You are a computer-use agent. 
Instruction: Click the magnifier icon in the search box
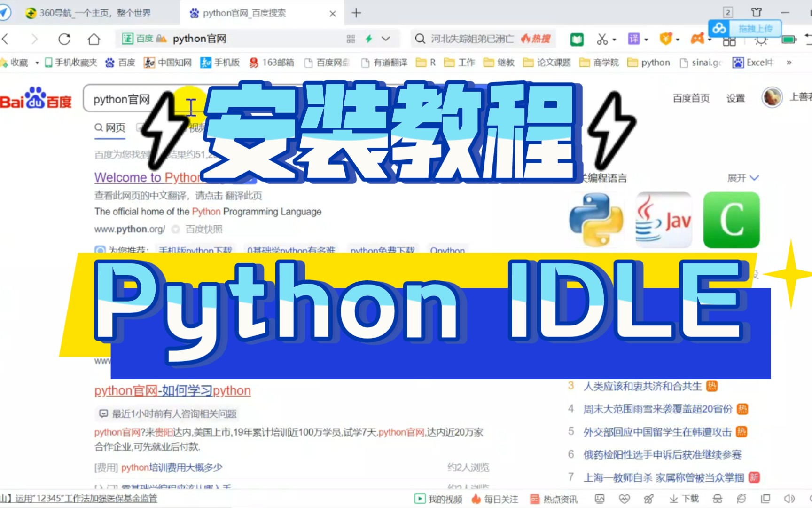420,39
